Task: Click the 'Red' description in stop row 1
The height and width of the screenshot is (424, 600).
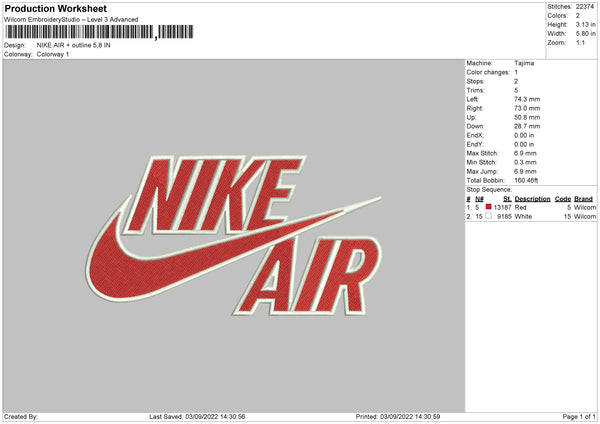Action: (520, 207)
